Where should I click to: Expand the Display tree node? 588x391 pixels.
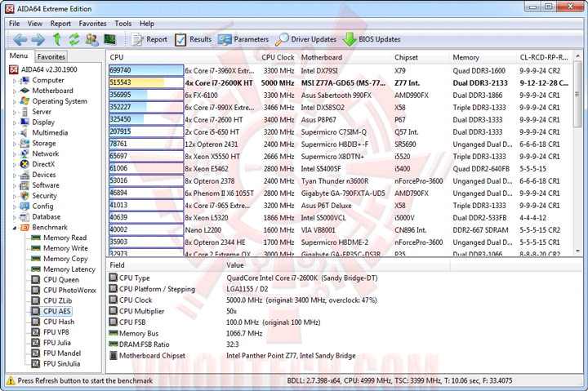[15, 122]
